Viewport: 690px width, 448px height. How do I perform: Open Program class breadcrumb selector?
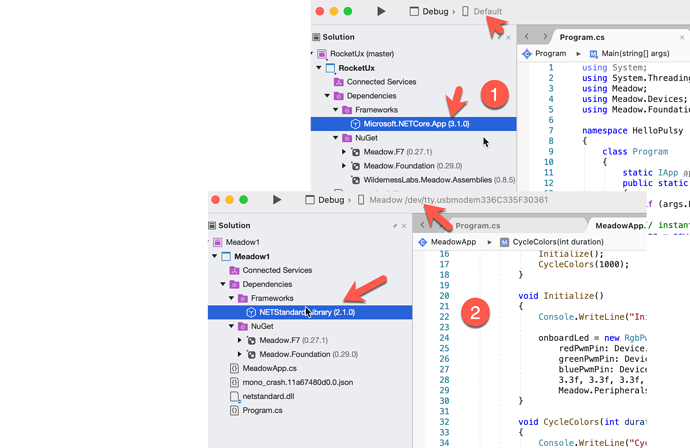point(544,54)
